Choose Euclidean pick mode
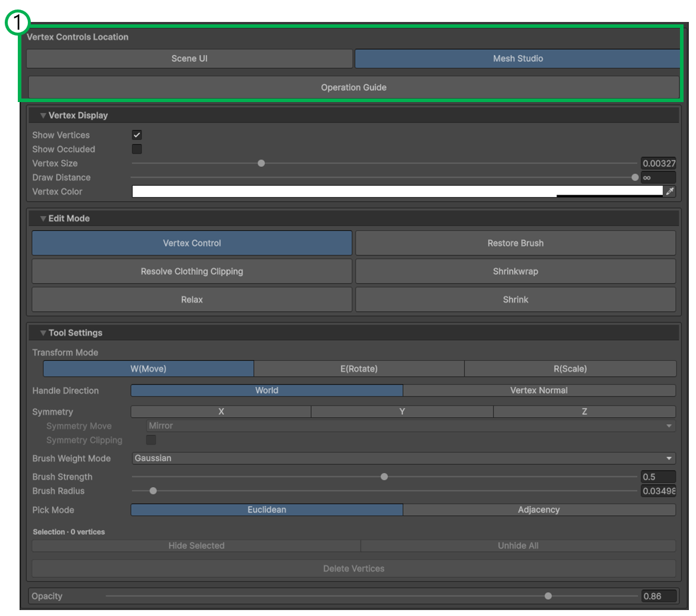 tap(267, 510)
